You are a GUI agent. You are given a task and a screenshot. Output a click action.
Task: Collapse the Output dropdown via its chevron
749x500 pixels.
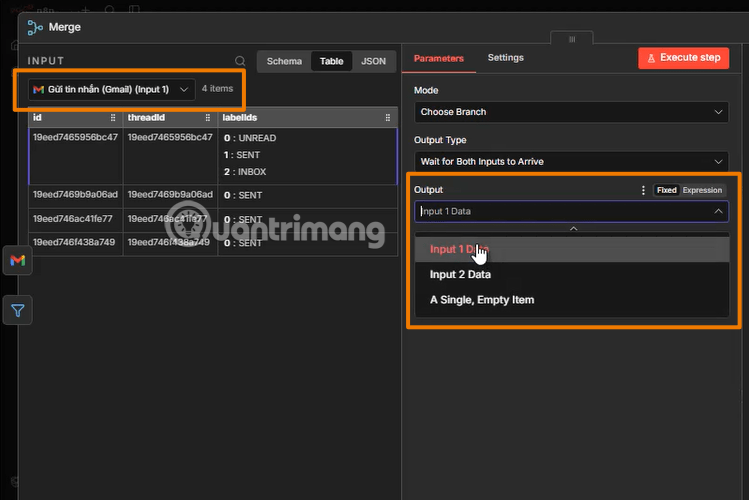pyautogui.click(x=718, y=211)
